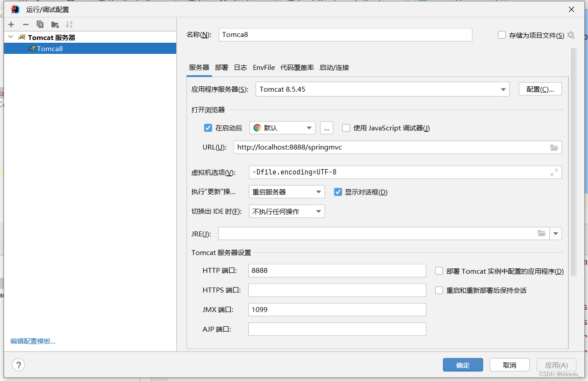Screen dimensions: 588x381
Task: Click the HTTP 端口 field
Action: pyautogui.click(x=337, y=271)
